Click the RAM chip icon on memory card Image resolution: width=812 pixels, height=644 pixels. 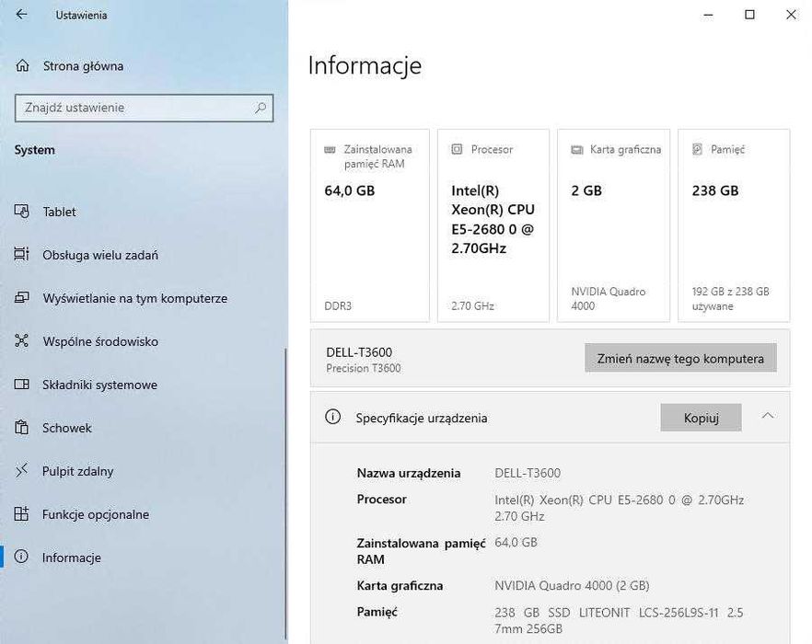[330, 150]
